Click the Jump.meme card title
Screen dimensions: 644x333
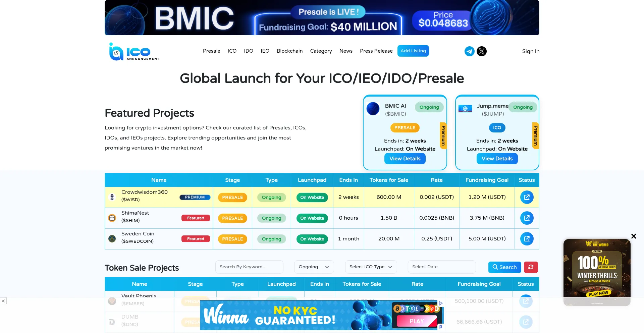(x=493, y=106)
